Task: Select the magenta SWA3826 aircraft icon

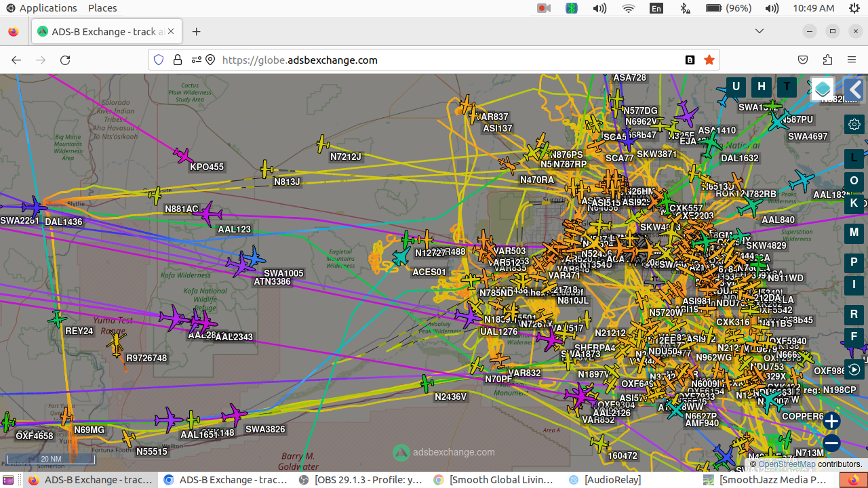Action: point(235,414)
